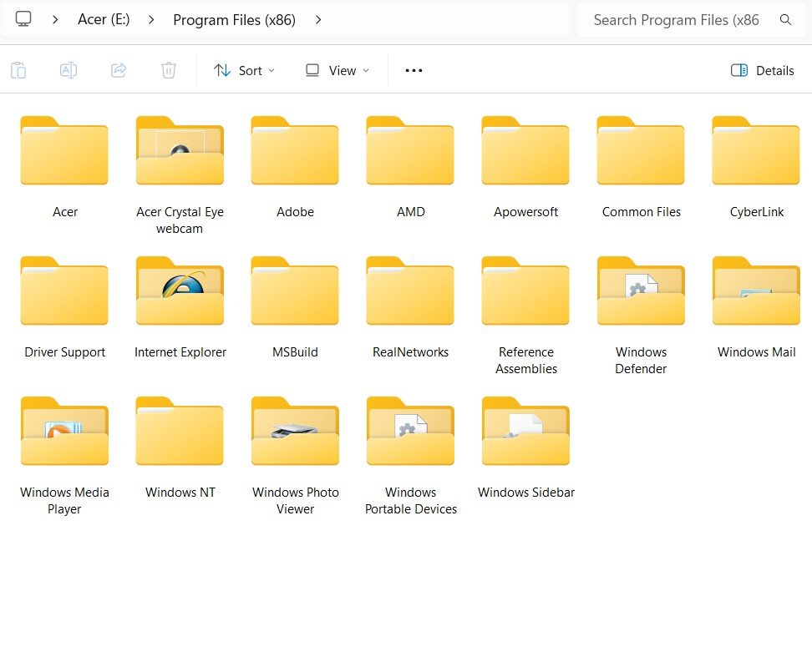The height and width of the screenshot is (657, 812).
Task: Click the Paste icon in toolbar
Action: (18, 70)
